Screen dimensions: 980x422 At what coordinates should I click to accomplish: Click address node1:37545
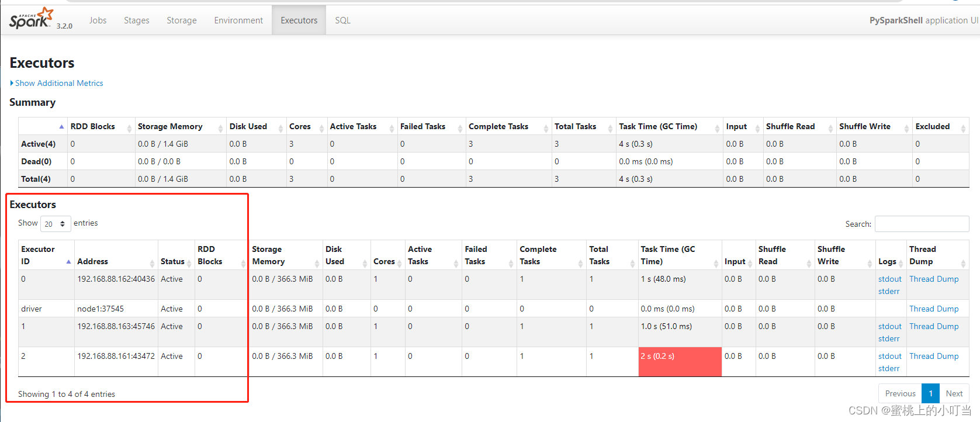(x=101, y=309)
